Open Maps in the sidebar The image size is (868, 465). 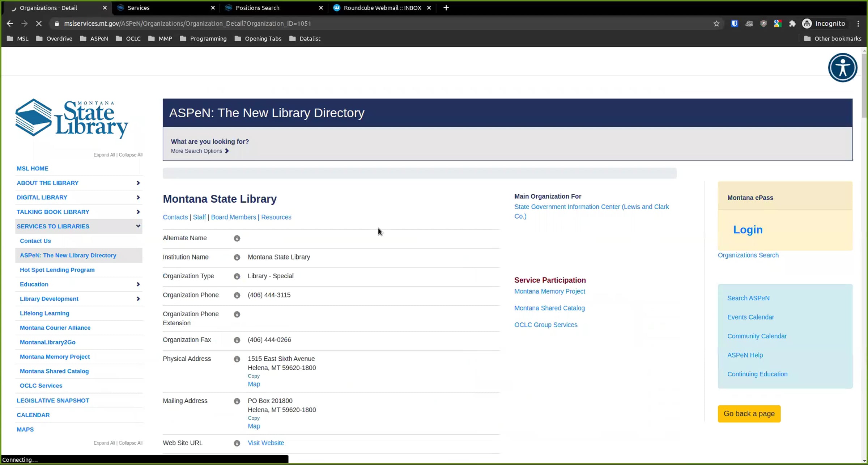pyautogui.click(x=25, y=430)
